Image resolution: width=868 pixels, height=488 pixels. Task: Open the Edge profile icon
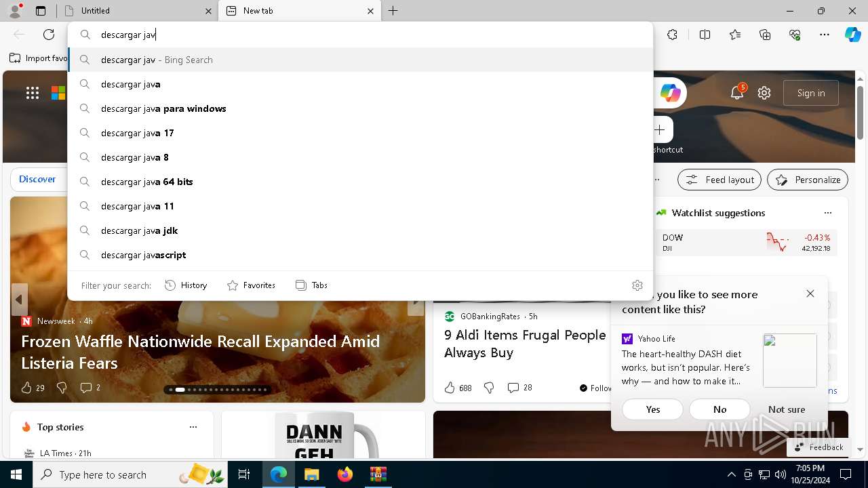click(x=15, y=11)
